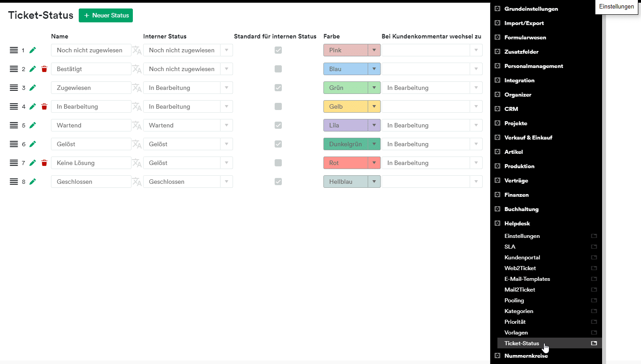Viewport: 641px width, 364px height.
Task: Enable standard checkbox for In Bearbeitung row
Action: [278, 106]
